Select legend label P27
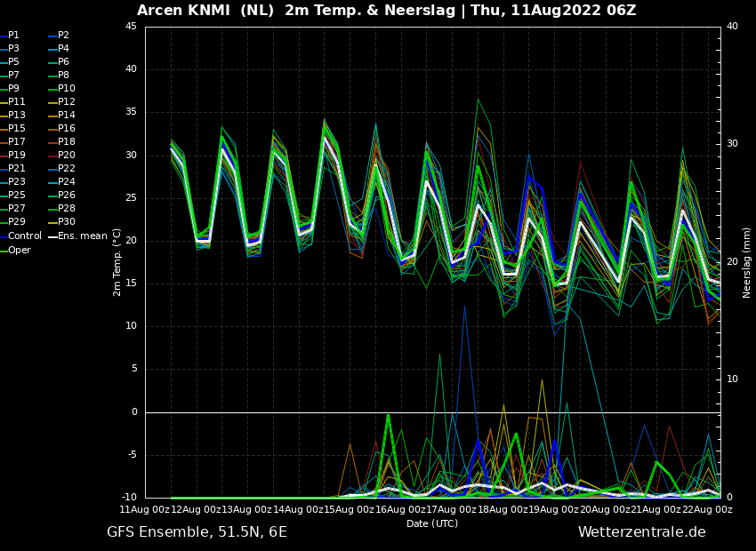This screenshot has width=756, height=551. 16,208
